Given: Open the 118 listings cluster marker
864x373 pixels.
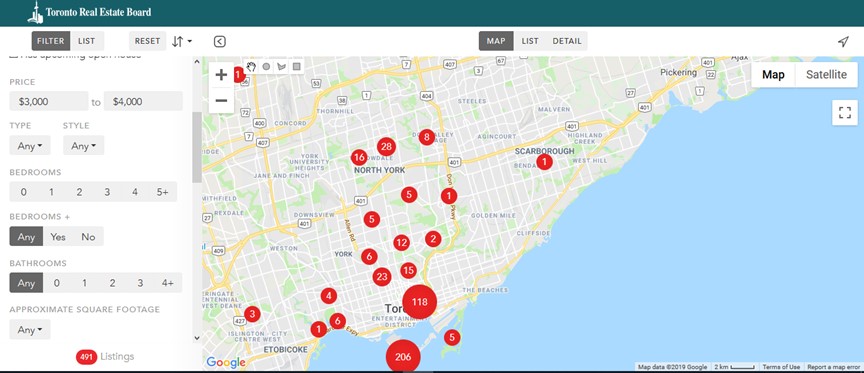Looking at the screenshot, I should click(x=419, y=302).
